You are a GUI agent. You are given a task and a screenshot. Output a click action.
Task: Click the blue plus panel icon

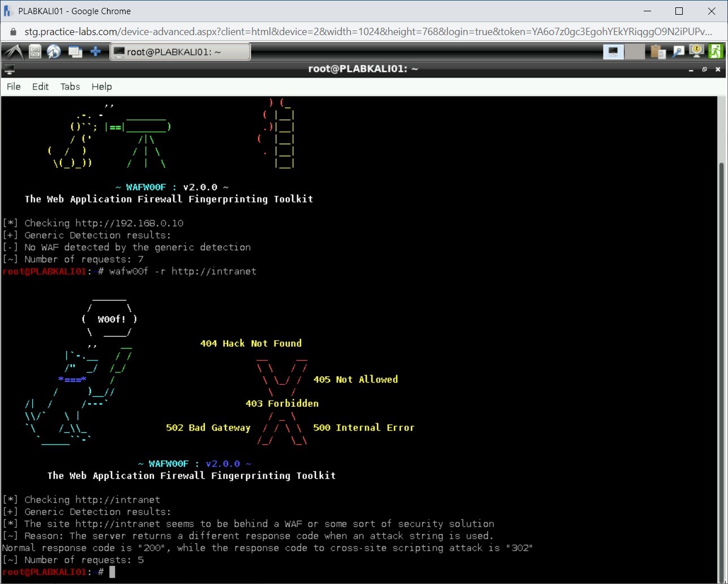tap(96, 52)
